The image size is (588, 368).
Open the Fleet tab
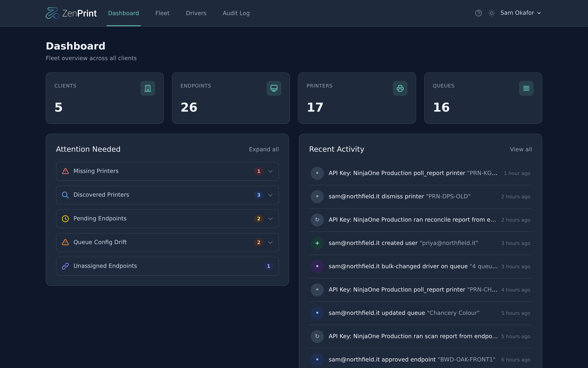click(x=162, y=13)
